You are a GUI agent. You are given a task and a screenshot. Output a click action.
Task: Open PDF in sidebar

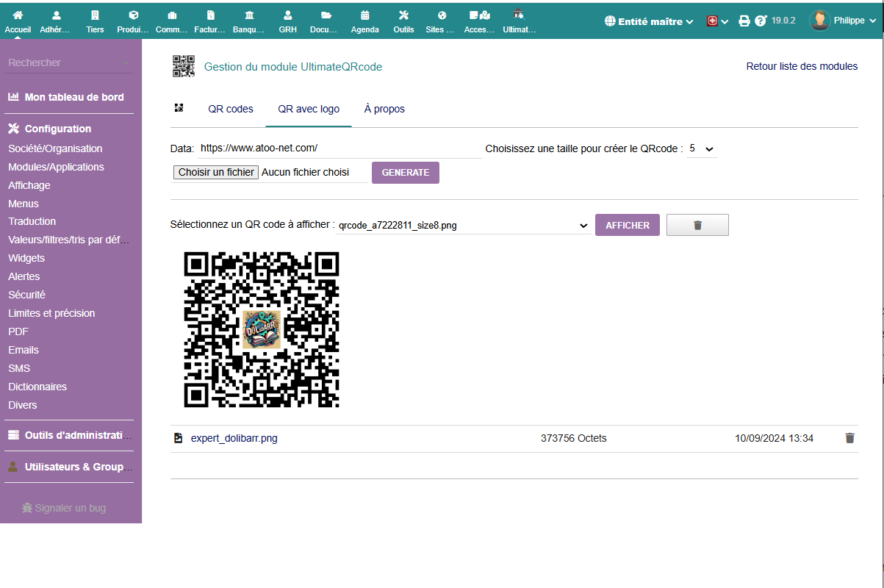[18, 331]
